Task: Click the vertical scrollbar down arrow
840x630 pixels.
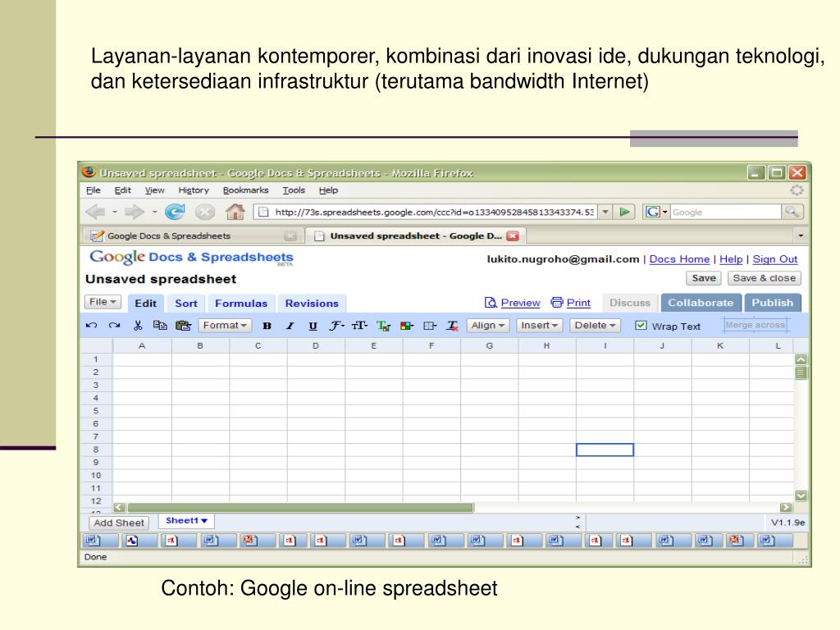Action: pyautogui.click(x=801, y=495)
